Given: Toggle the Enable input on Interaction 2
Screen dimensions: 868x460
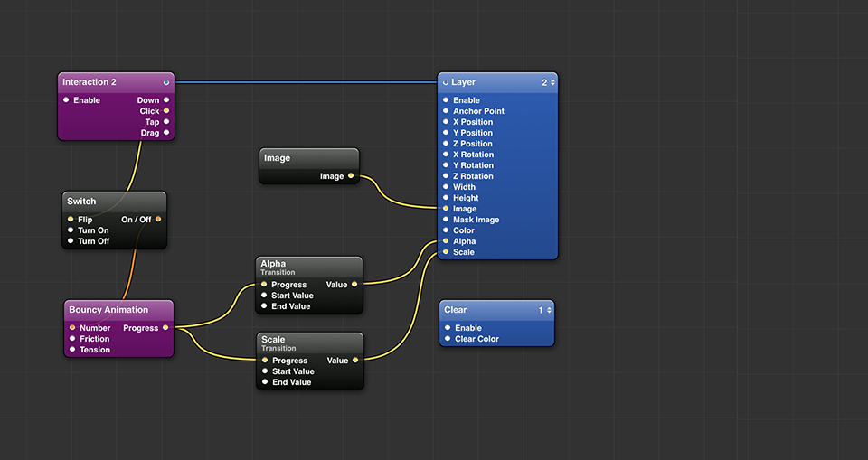Looking at the screenshot, I should [66, 100].
